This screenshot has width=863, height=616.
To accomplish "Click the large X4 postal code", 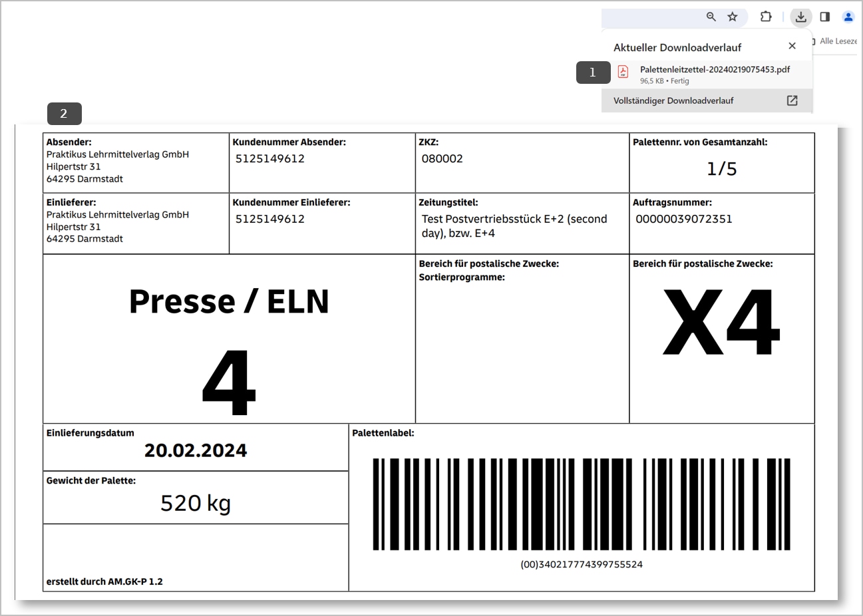I will 722,323.
